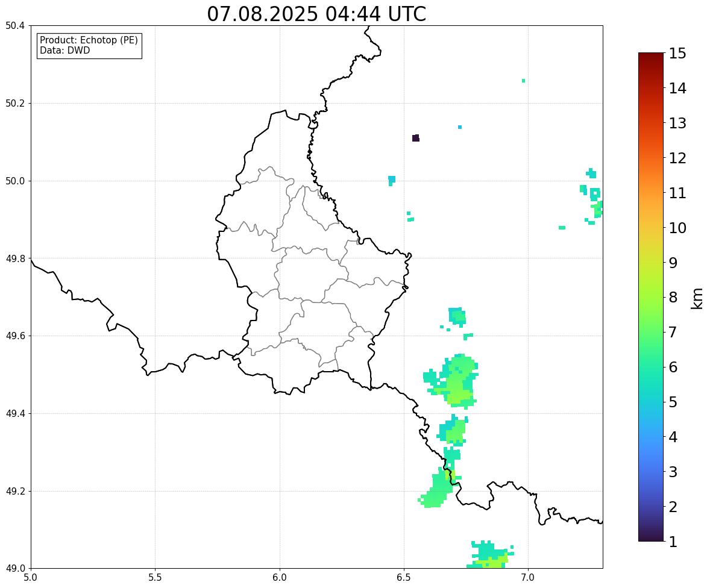Click the title 07.08.2025 04:44 UTC
The image size is (710, 588).
click(x=316, y=14)
